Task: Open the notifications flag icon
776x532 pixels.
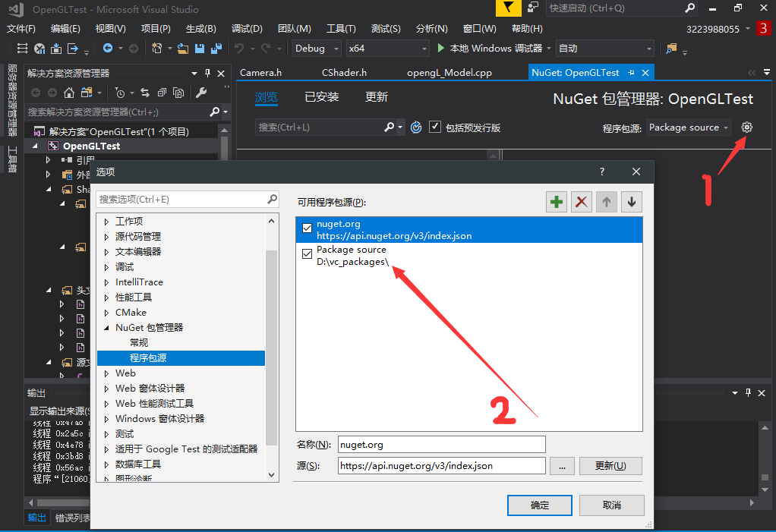Action: pos(508,8)
